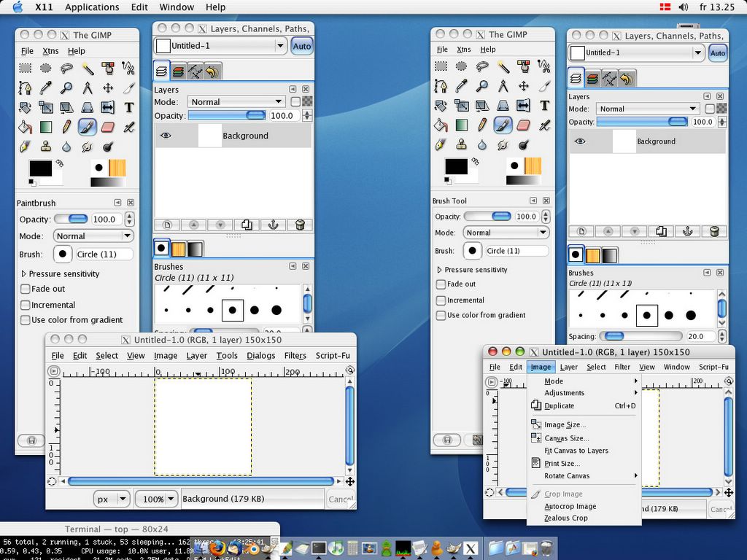
Task: Choose the magic wand tool in the right toolbox
Action: (503, 67)
